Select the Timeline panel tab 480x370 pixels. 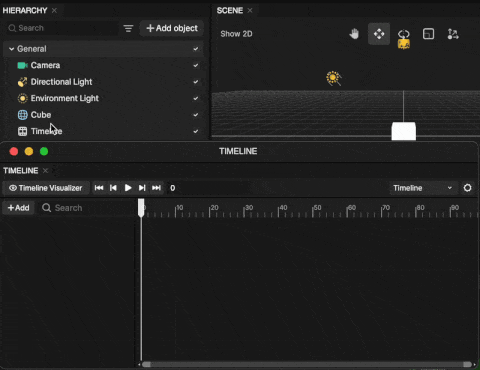[21, 171]
